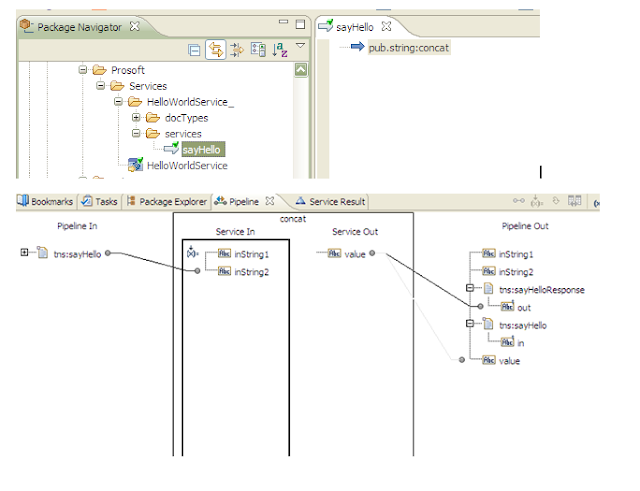640x491 pixels.
Task: Switch to the Service Result tab
Action: [x=331, y=201]
